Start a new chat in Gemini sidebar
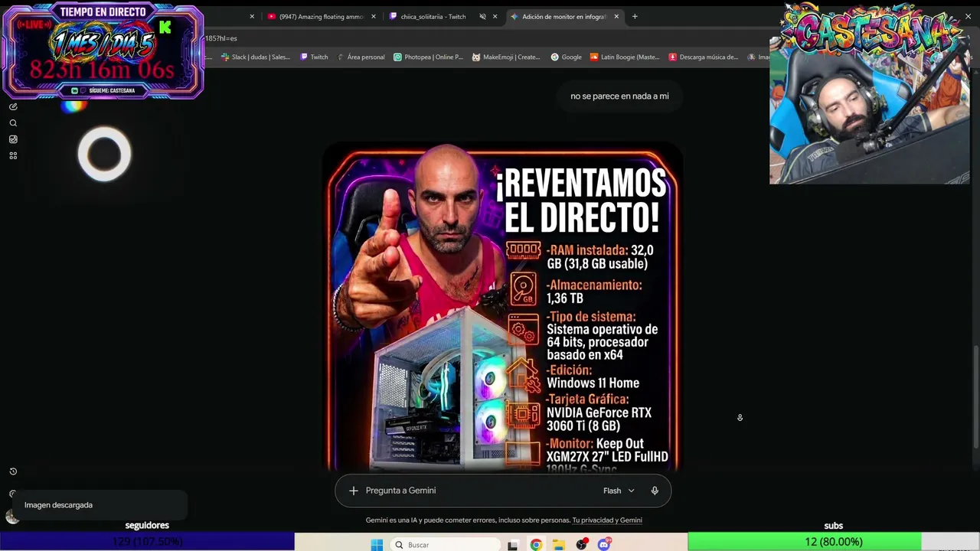 click(x=13, y=106)
